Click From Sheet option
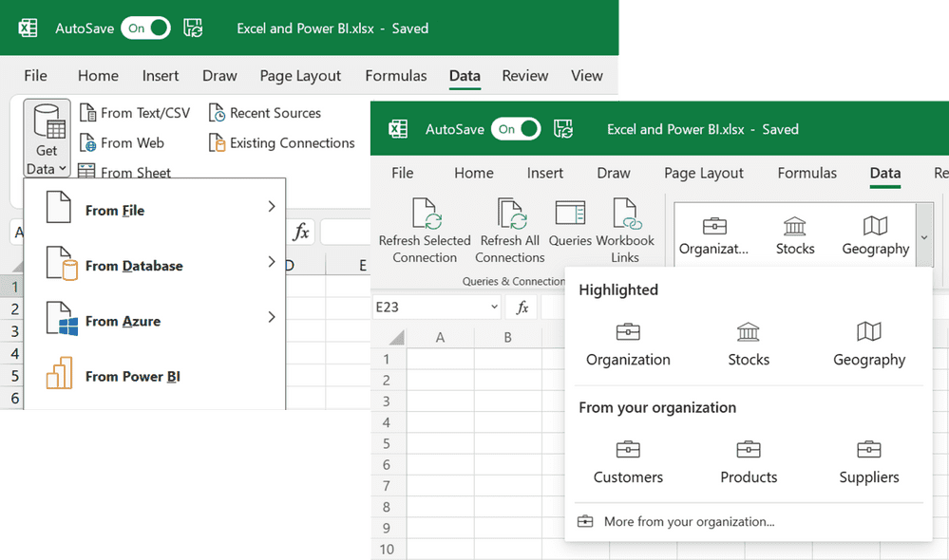The width and height of the screenshot is (949, 560). 124,171
